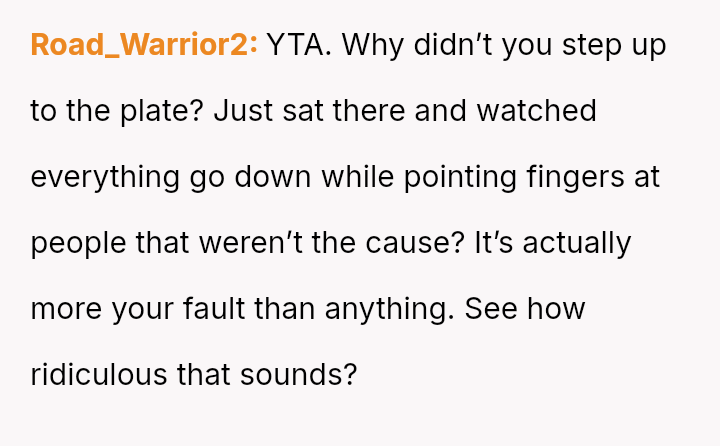Click the word 'weren't' in the comment
Viewport: 720px width, 446px height.
point(290,243)
